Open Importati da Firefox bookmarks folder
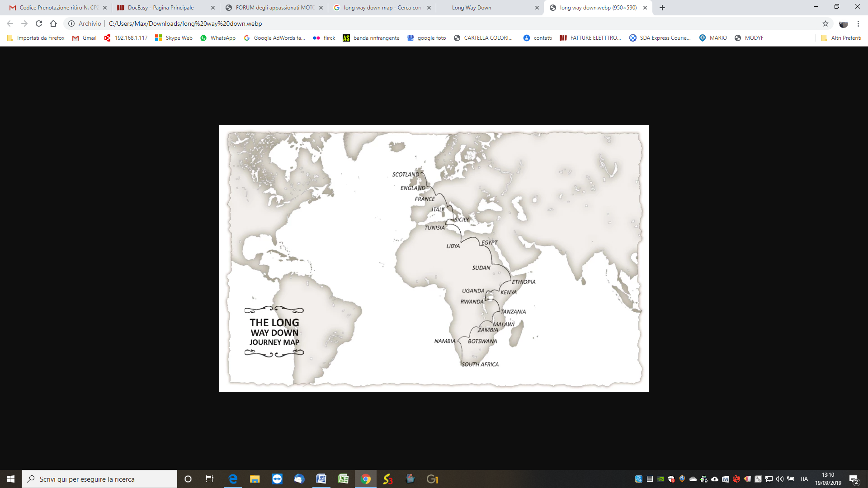Image resolution: width=868 pixels, height=488 pixels. pos(36,38)
